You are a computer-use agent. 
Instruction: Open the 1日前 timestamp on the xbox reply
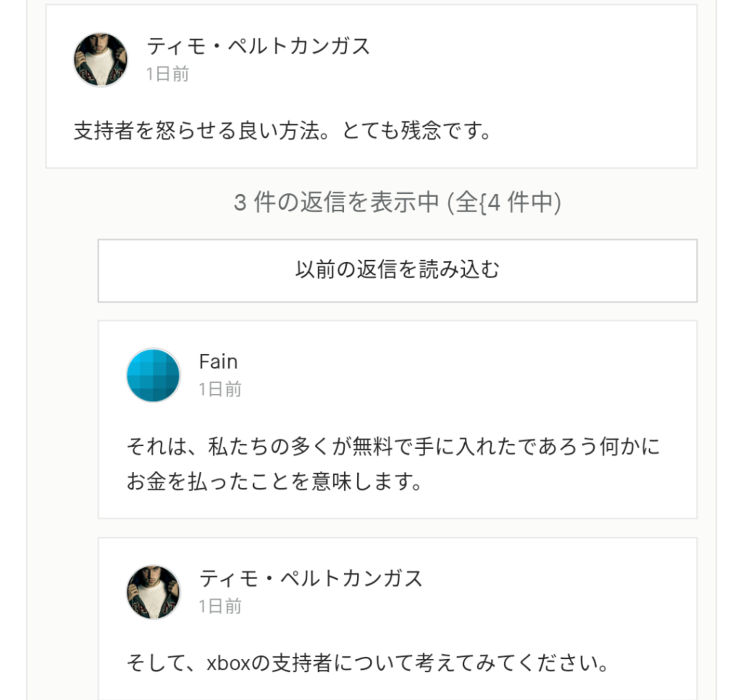(220, 606)
